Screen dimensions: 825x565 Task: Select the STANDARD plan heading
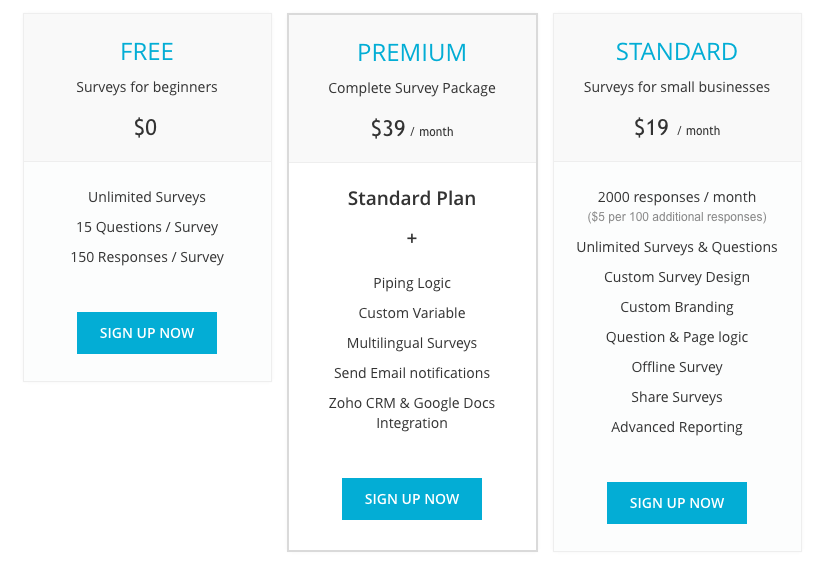(677, 52)
